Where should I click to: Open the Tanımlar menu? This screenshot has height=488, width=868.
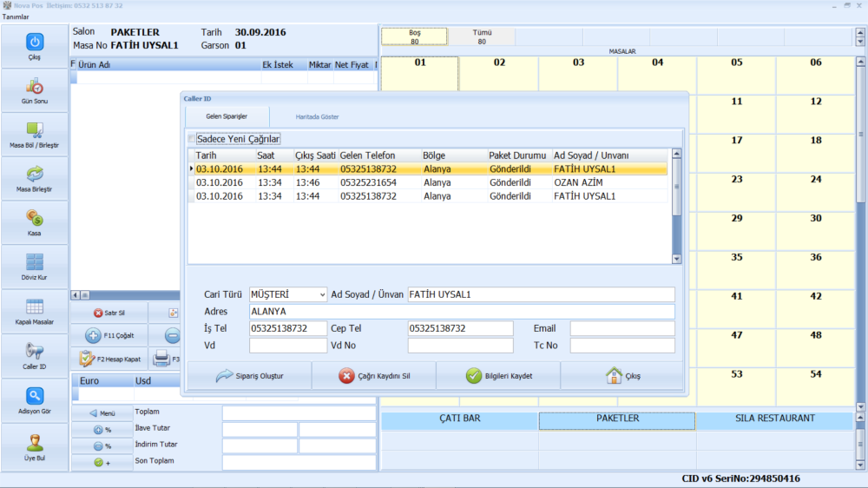(16, 16)
